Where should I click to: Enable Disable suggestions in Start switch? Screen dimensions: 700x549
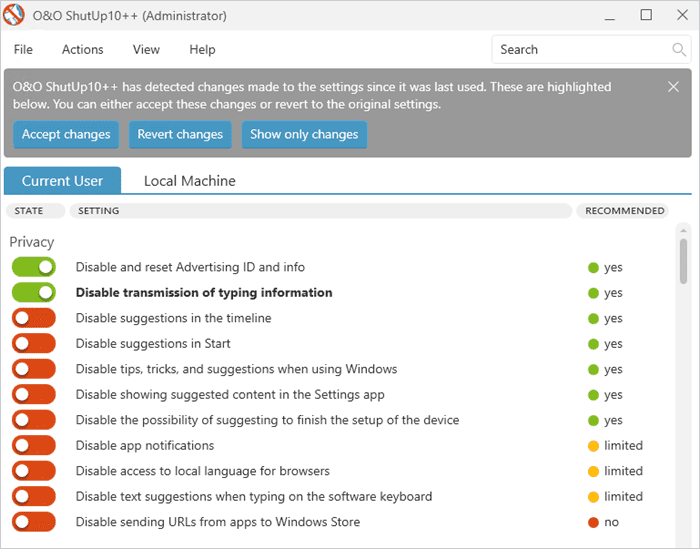click(34, 343)
